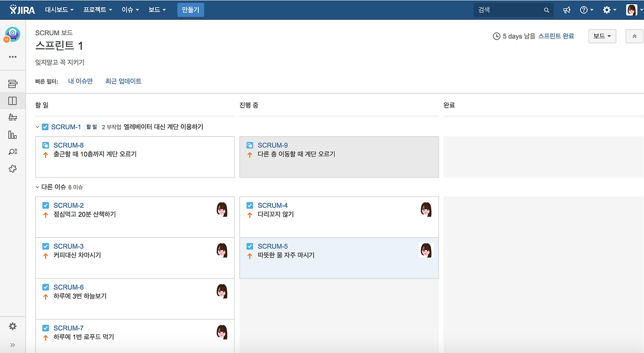Click the 하루에 3번 하늘보기 summary text
The image size is (644, 353).
click(80, 297)
